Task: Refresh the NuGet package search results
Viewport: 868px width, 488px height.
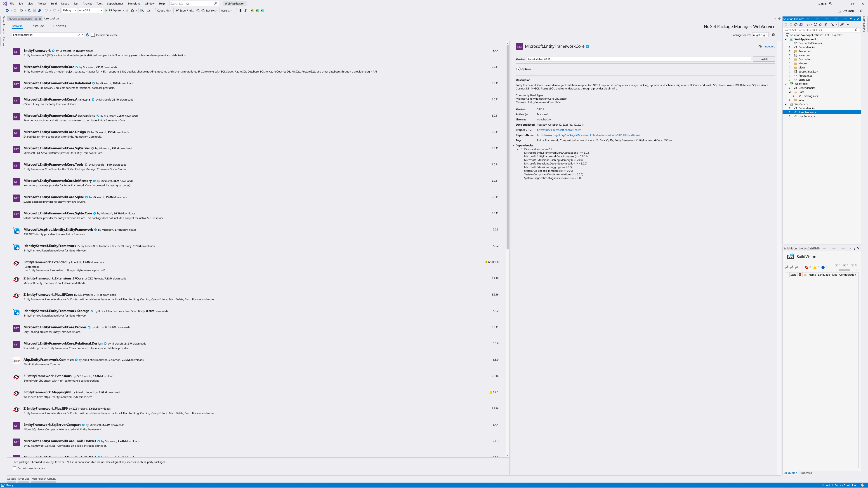Action: [x=87, y=35]
